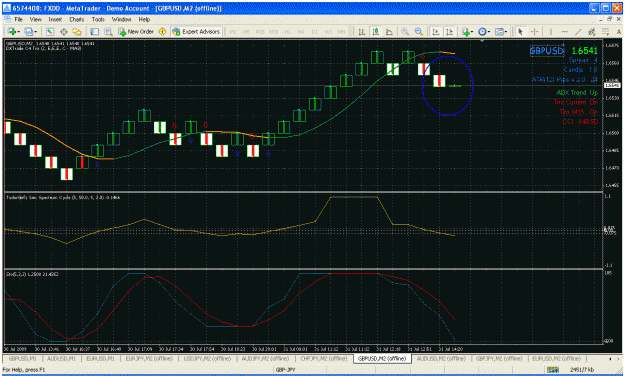Open the Help menu
Image resolution: width=625 pixels, height=376 pixels.
pos(144,19)
